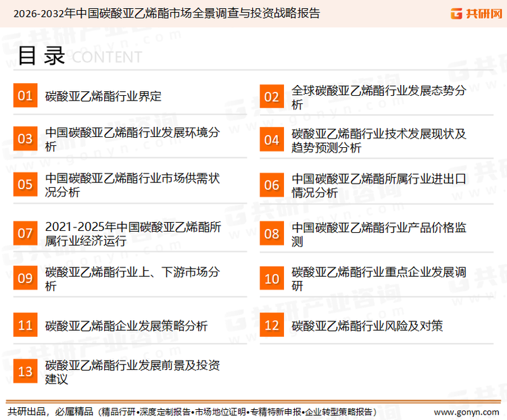Screen dimensions: 507x420
Task: Select chapter title 碳酸亚乙烯酯行业风险及对策
Action: tap(367, 325)
